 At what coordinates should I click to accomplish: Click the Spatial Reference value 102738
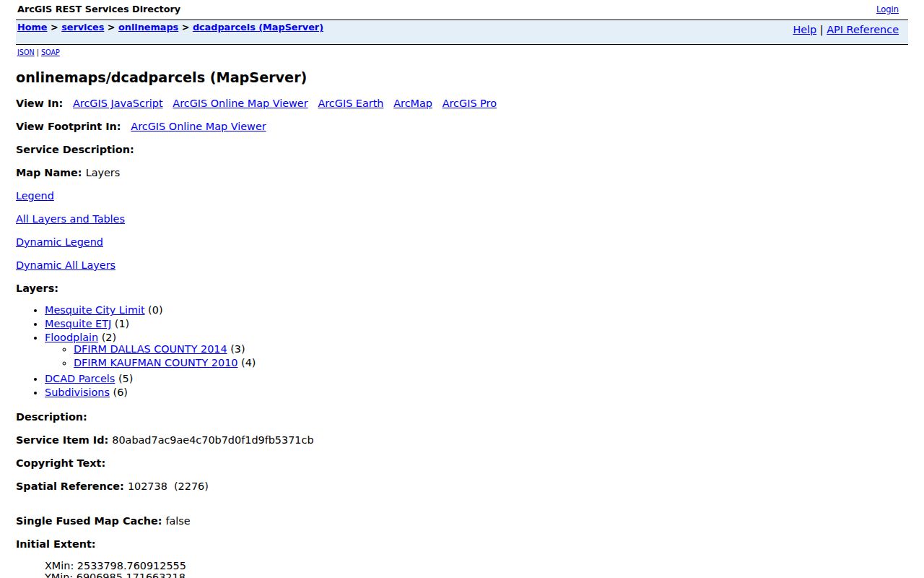(x=147, y=486)
